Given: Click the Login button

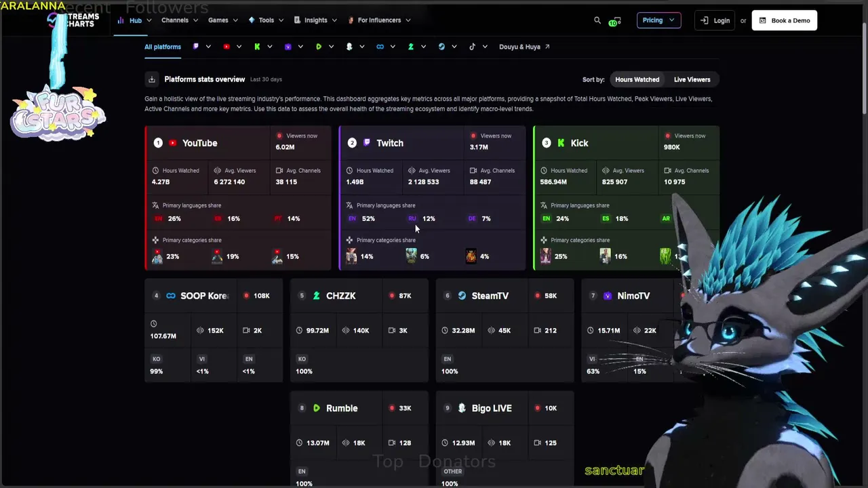Looking at the screenshot, I should point(715,20).
